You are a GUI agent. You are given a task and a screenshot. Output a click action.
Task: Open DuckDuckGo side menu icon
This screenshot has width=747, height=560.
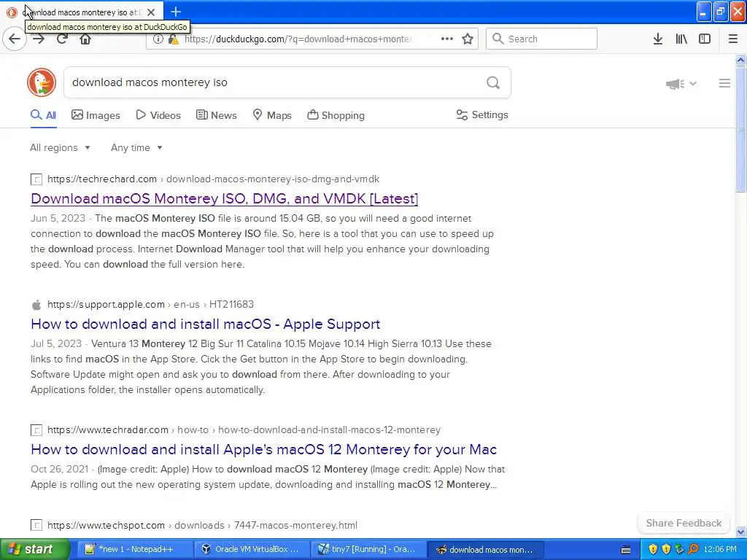[724, 83]
